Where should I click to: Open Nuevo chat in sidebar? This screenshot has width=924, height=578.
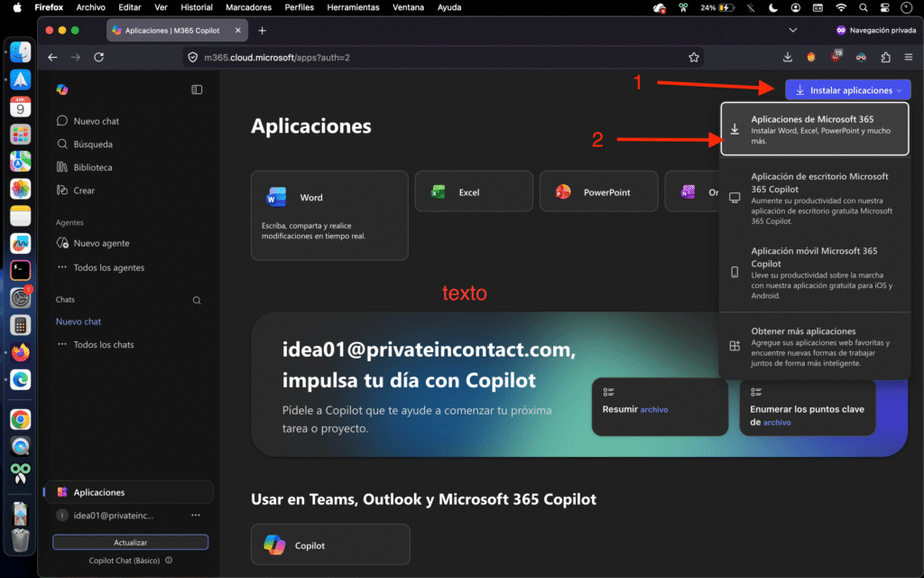point(96,121)
